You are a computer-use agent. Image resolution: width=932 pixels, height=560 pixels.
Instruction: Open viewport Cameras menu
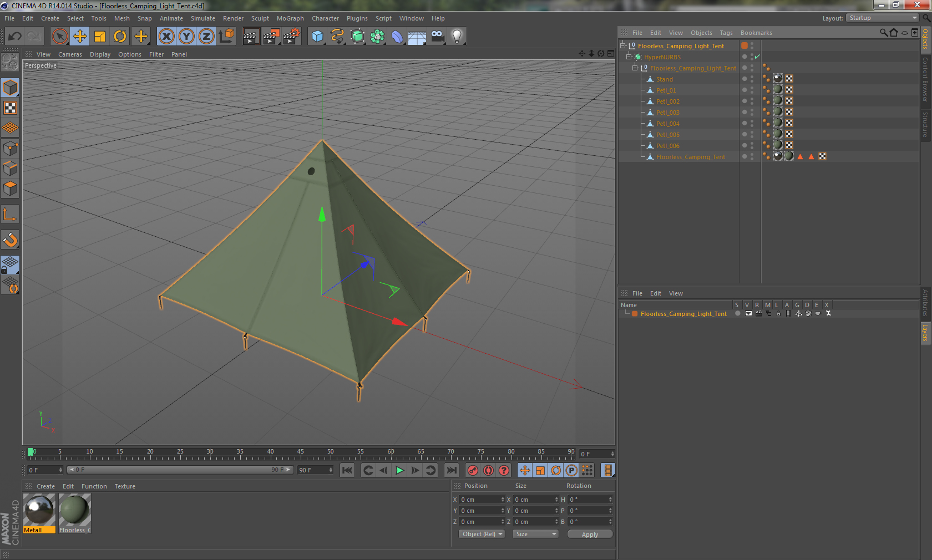coord(70,54)
